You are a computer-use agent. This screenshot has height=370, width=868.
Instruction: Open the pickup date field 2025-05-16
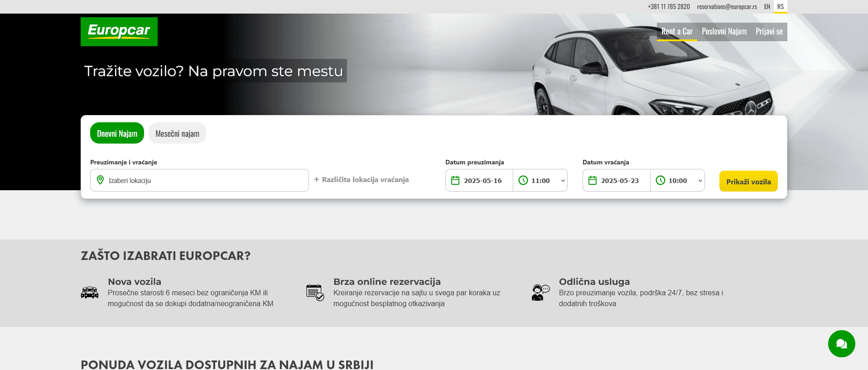[479, 180]
